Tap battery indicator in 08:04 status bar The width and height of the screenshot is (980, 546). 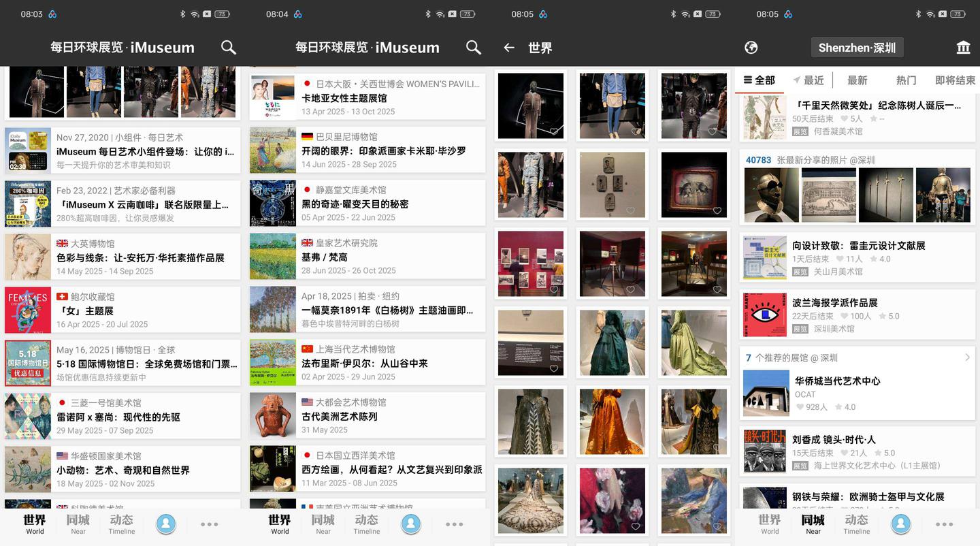[468, 14]
